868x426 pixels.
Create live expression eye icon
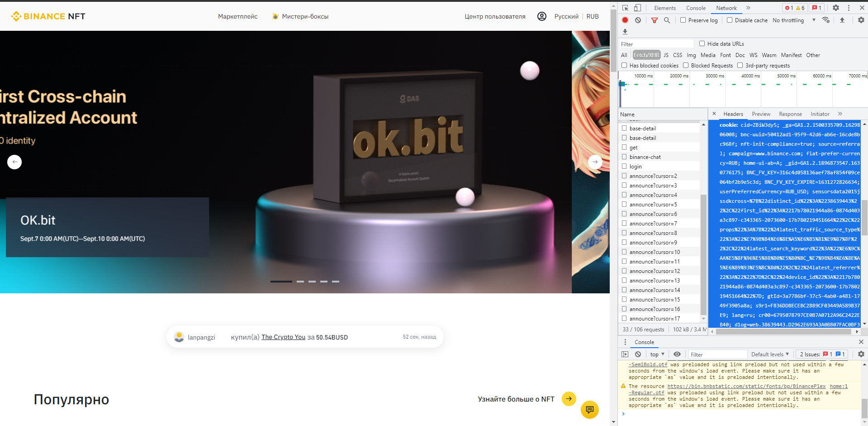pyautogui.click(x=677, y=354)
